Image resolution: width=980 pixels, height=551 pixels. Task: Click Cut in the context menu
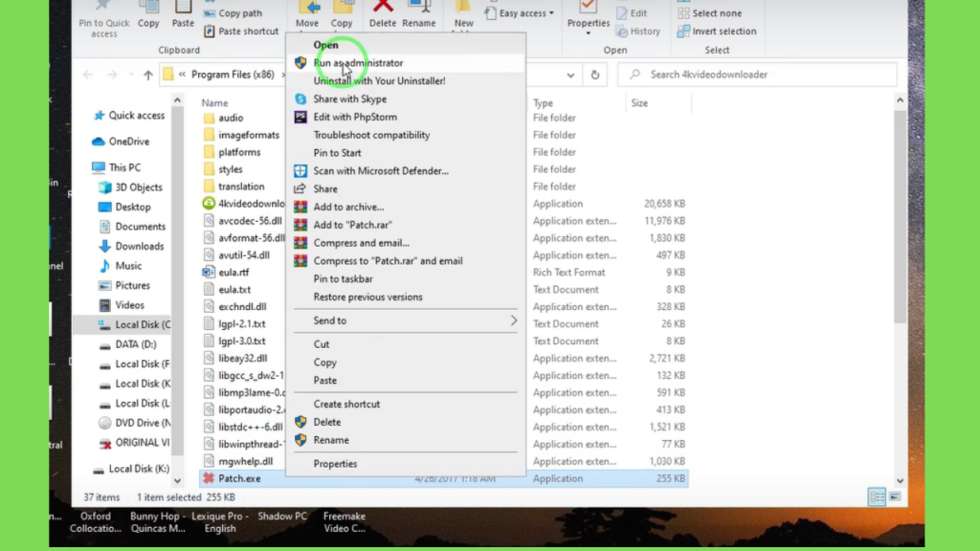[322, 344]
